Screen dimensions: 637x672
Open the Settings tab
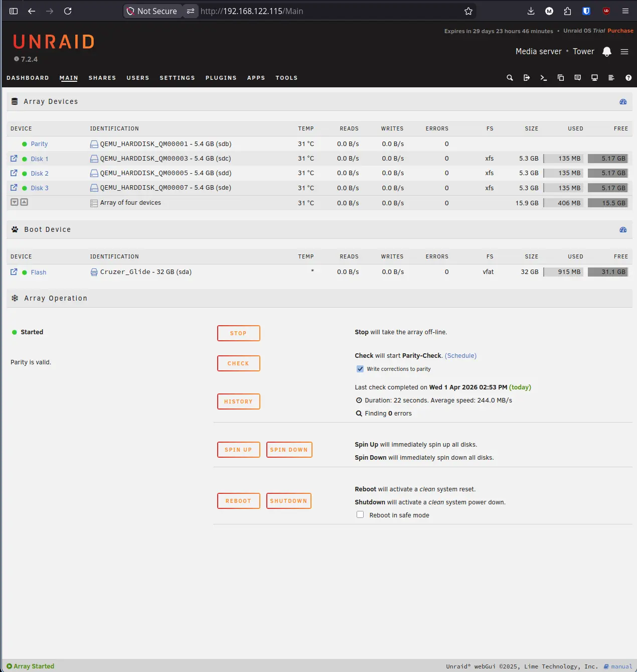177,78
